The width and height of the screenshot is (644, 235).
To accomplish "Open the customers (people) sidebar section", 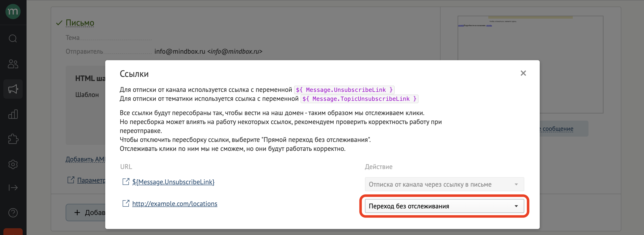I will tap(13, 64).
